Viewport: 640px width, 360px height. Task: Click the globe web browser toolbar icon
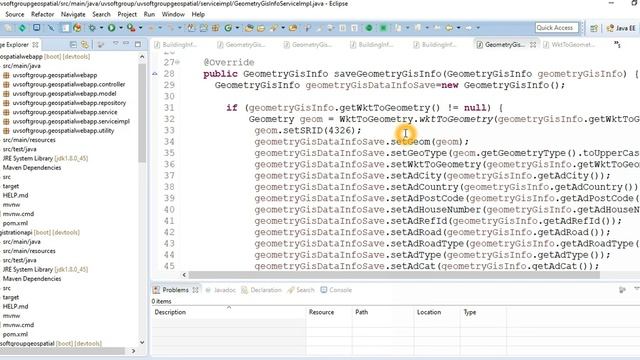77,28
